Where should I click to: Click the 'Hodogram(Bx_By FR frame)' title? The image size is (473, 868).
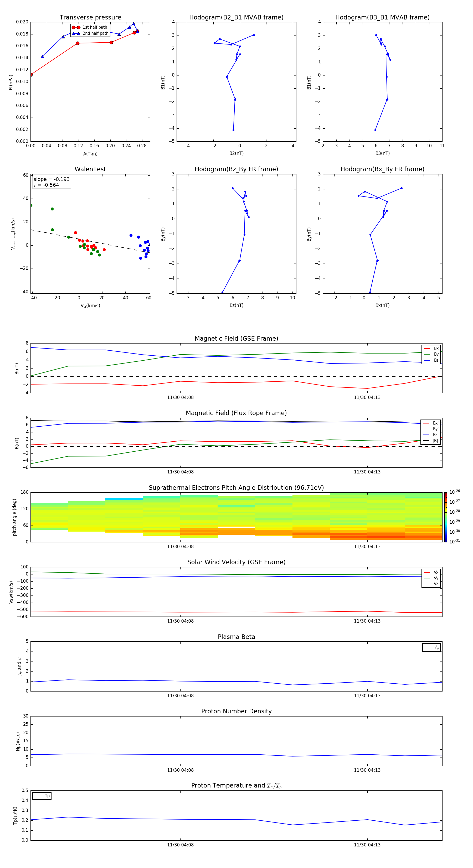(382, 169)
